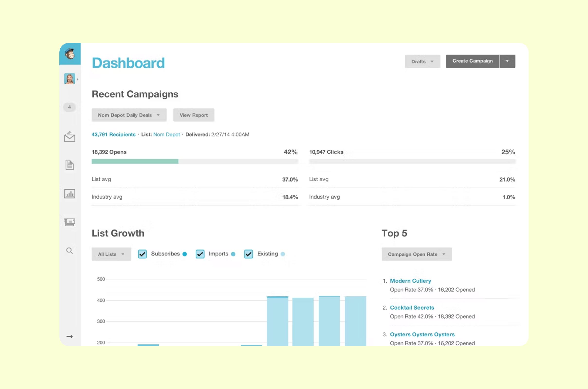
Task: Open the Campaigns envelope icon in sidebar
Action: (70, 136)
